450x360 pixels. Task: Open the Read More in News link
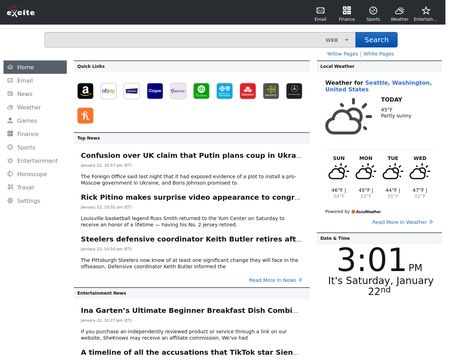point(275,280)
